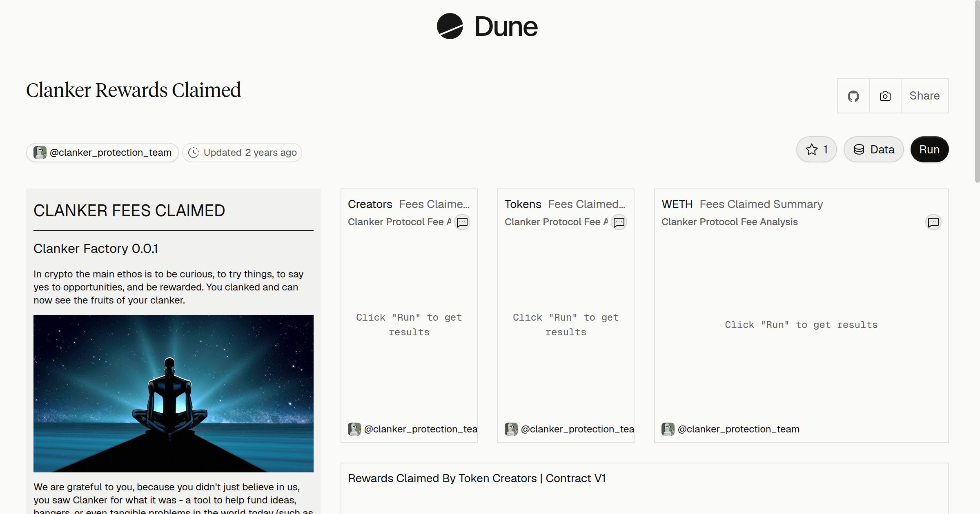The width and height of the screenshot is (980, 514).
Task: Click the camera screenshot icon
Action: pyautogui.click(x=885, y=96)
